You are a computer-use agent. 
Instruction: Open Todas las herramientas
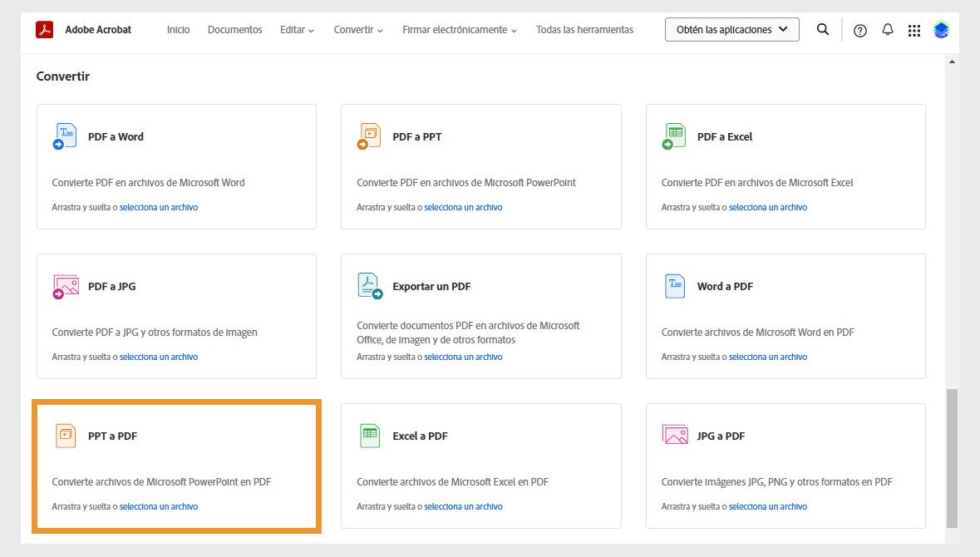coord(584,29)
